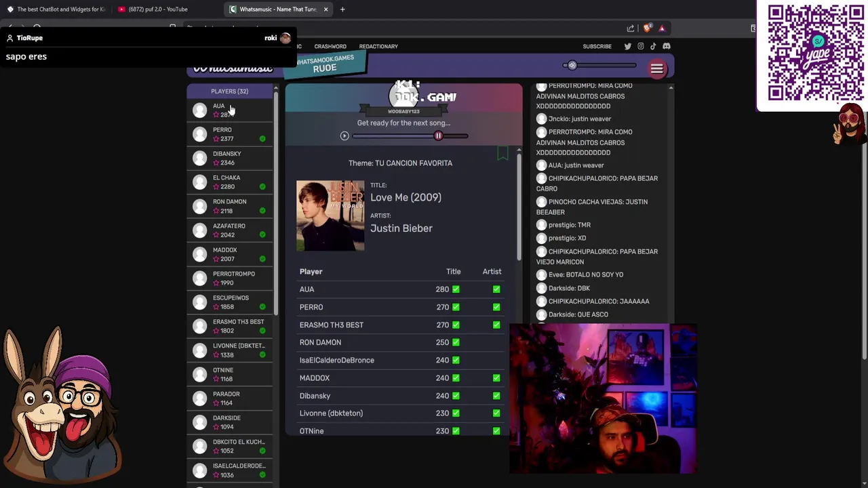
Task: Click the share icon in the address bar
Action: point(631,28)
